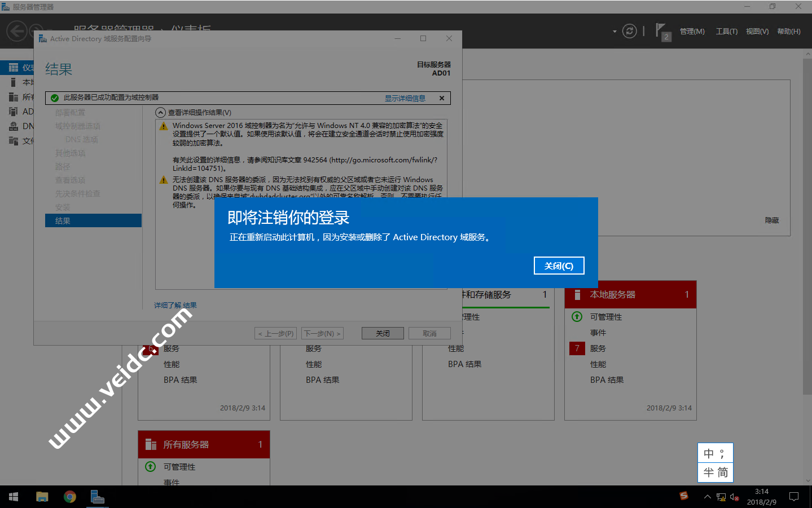Open the 工具(T) menu

726,32
